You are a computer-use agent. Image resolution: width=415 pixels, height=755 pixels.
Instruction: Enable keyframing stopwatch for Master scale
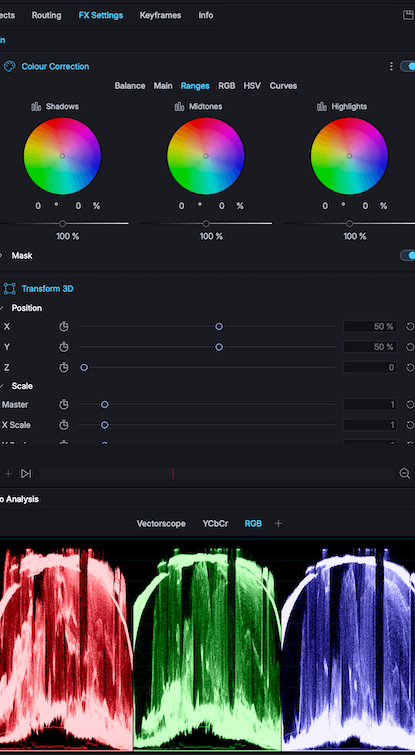pos(64,405)
